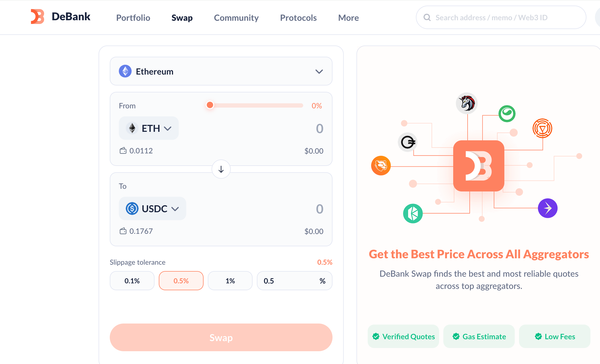The image size is (600, 364).
Task: Click the From amount slider handle
Action: point(210,105)
